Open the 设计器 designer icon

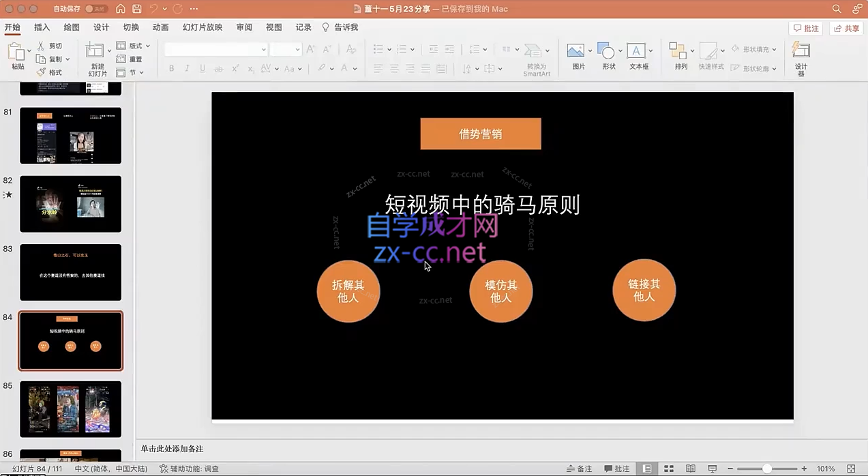coord(801,51)
